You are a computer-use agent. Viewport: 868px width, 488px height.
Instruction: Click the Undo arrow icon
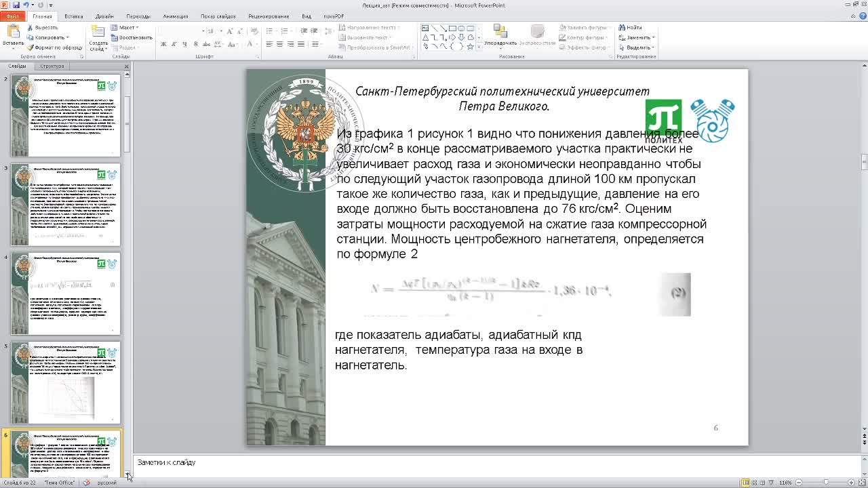pyautogui.click(x=26, y=5)
